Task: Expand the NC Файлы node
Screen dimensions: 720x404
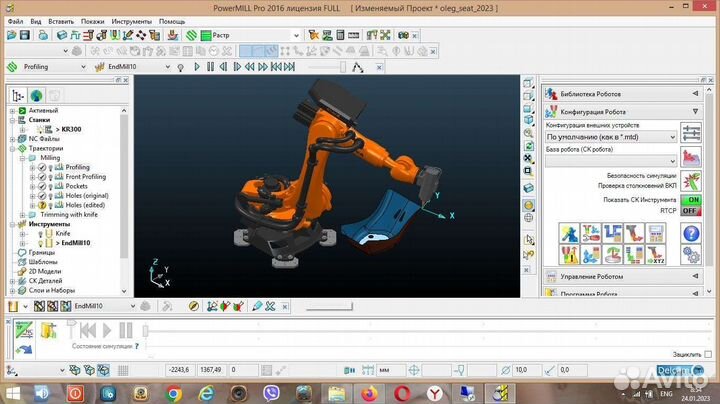Action: click(12, 139)
